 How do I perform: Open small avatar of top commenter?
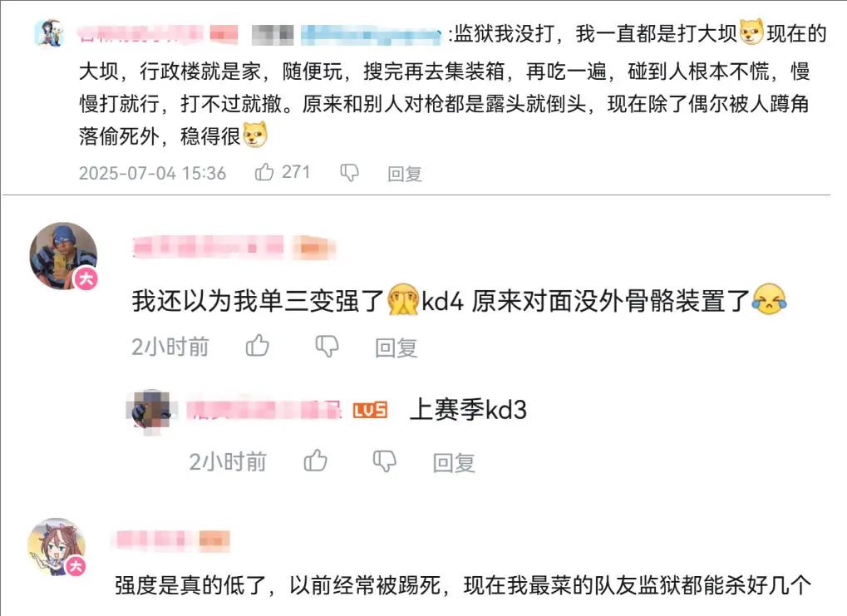point(50,32)
